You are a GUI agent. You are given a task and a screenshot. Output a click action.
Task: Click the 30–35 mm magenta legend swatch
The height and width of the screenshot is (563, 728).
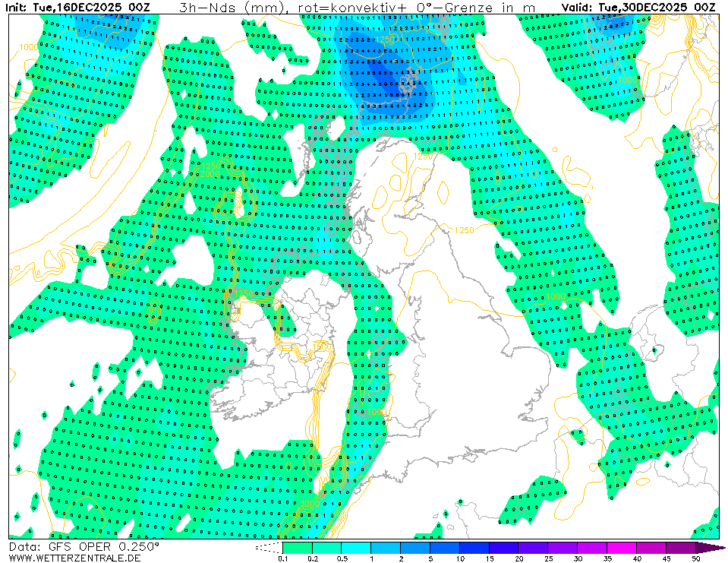pyautogui.click(x=592, y=547)
